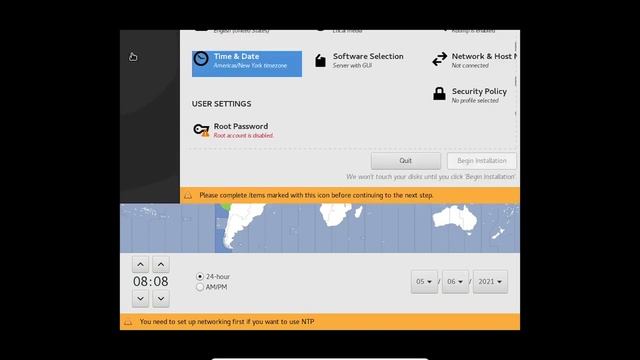Click warning icon in 'Please complete items' bar
The image size is (640, 360).
188,196
